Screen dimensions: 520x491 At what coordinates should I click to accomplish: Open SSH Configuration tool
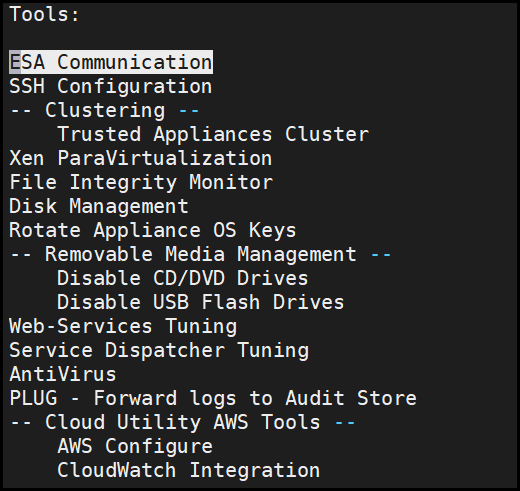pyautogui.click(x=110, y=86)
